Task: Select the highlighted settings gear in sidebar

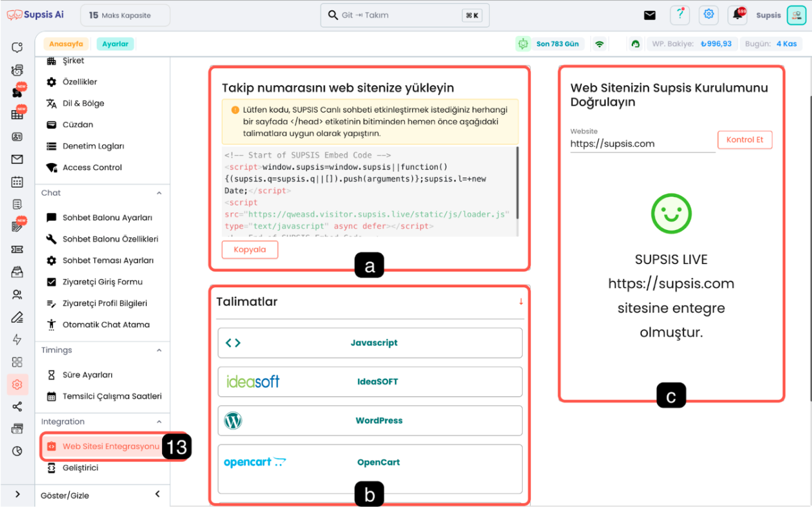Action: coord(17,384)
